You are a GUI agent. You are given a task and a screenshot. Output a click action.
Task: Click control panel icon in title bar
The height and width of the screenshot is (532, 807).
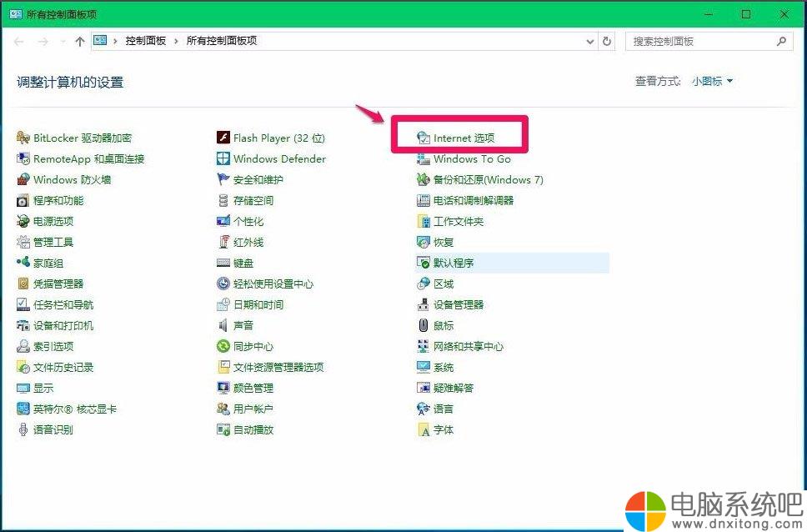pos(16,14)
